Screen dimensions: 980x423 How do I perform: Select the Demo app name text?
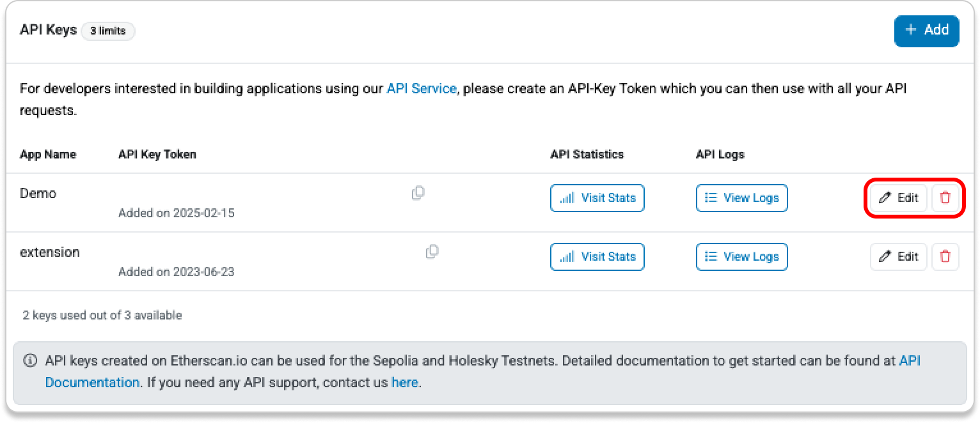[x=38, y=193]
